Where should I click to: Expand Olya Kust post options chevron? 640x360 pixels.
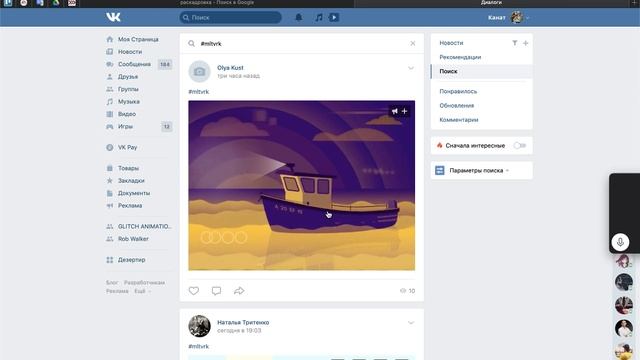pyautogui.click(x=411, y=68)
